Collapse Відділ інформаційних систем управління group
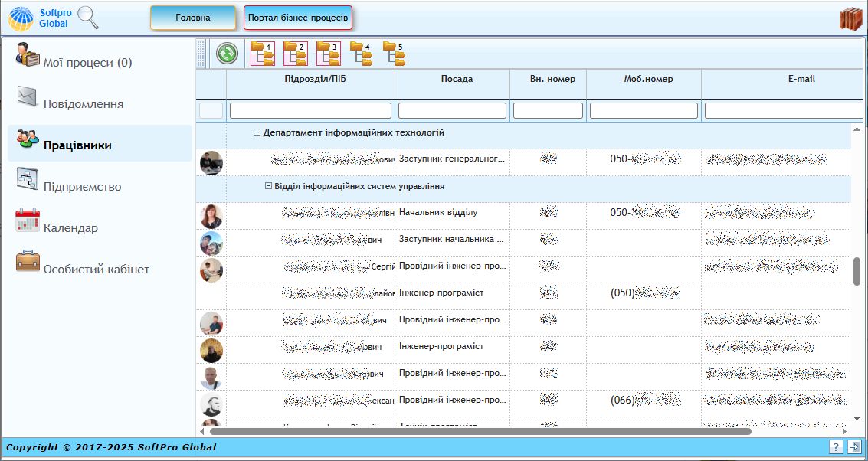 click(268, 186)
